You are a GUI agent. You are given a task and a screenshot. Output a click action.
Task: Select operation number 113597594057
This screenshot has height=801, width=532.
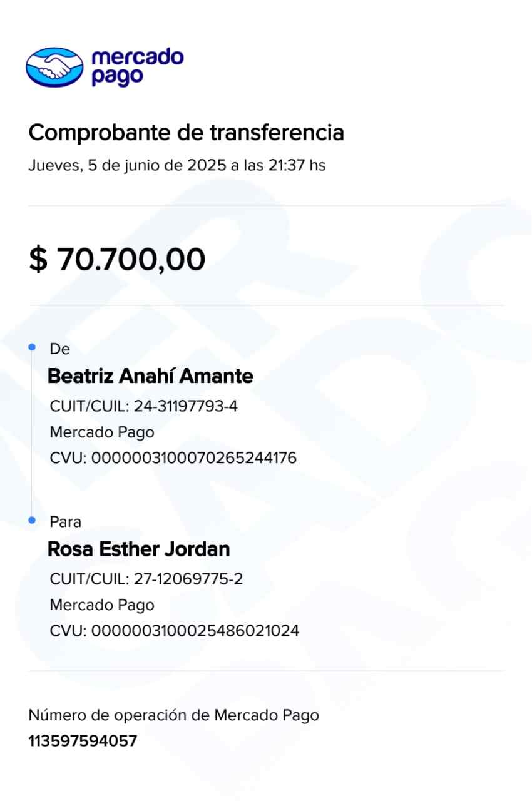click(83, 742)
